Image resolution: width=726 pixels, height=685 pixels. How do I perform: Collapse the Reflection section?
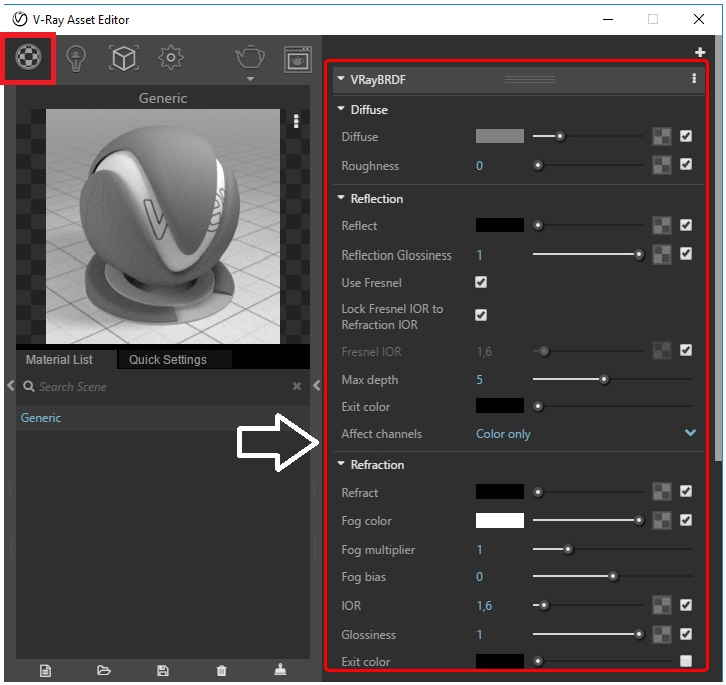(x=341, y=198)
